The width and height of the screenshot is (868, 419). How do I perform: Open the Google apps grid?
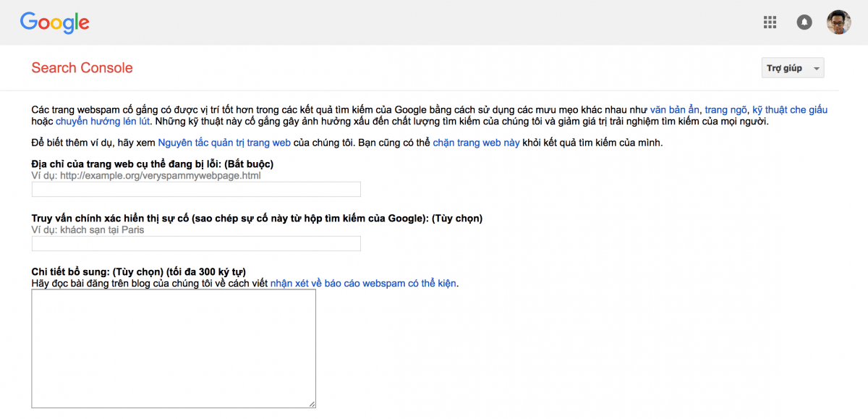[x=770, y=22]
